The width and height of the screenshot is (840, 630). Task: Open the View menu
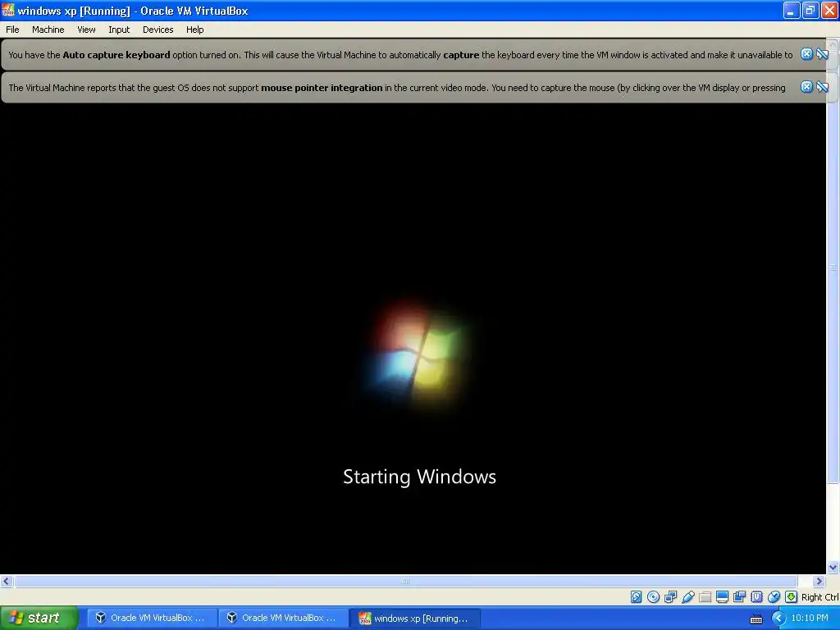(x=86, y=30)
